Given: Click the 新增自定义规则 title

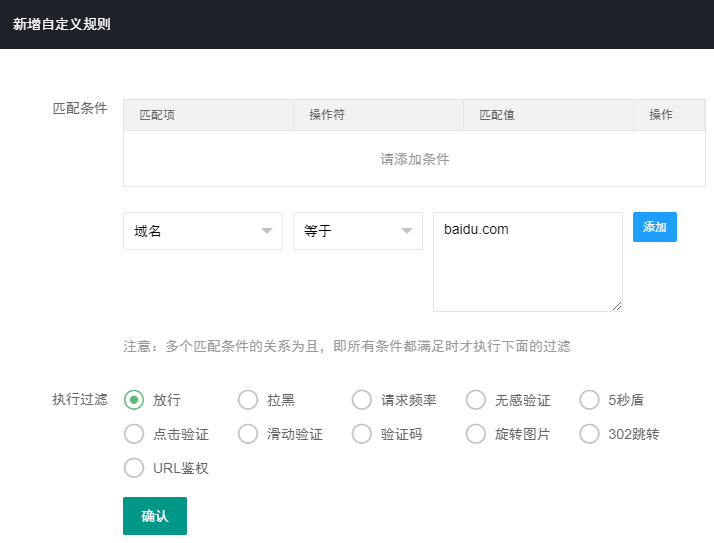Looking at the screenshot, I should pos(61,24).
